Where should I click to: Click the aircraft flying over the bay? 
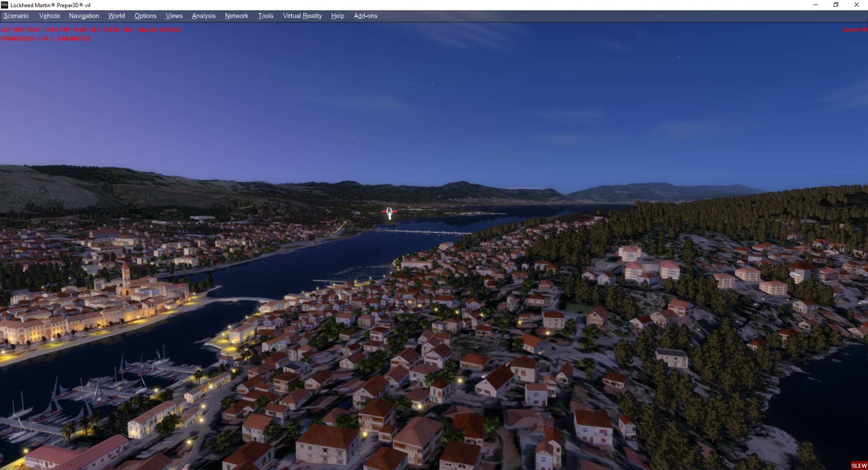click(389, 213)
